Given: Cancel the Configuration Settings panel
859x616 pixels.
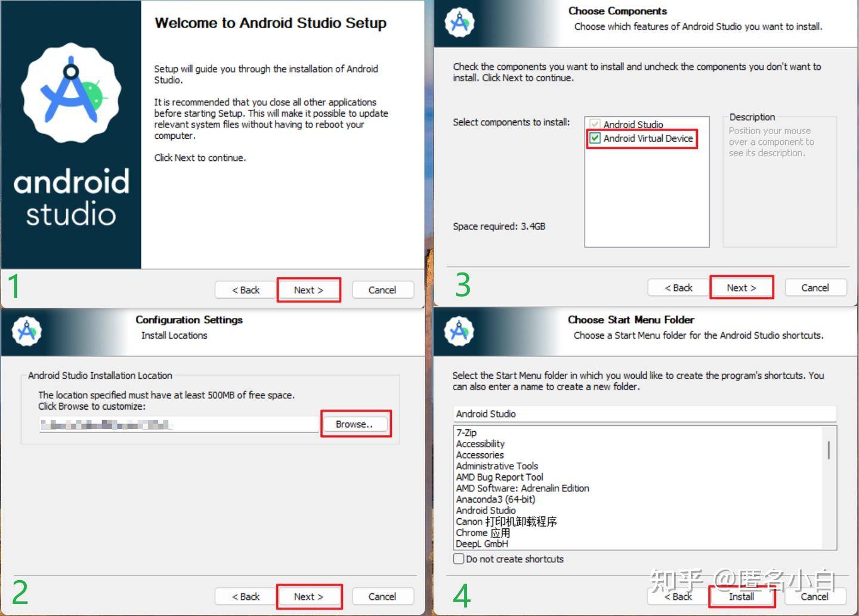Looking at the screenshot, I should (382, 596).
